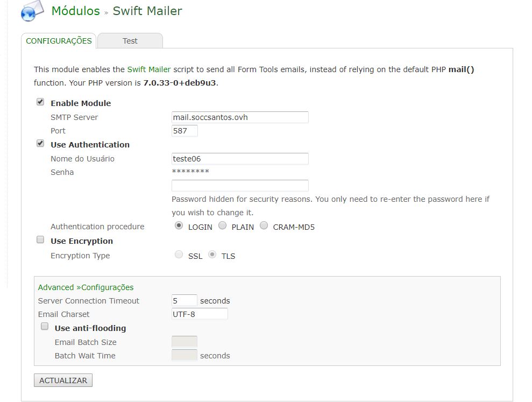Screen dimensions: 532x402
Task: Disable the Use Authentication option
Action: tap(40, 143)
